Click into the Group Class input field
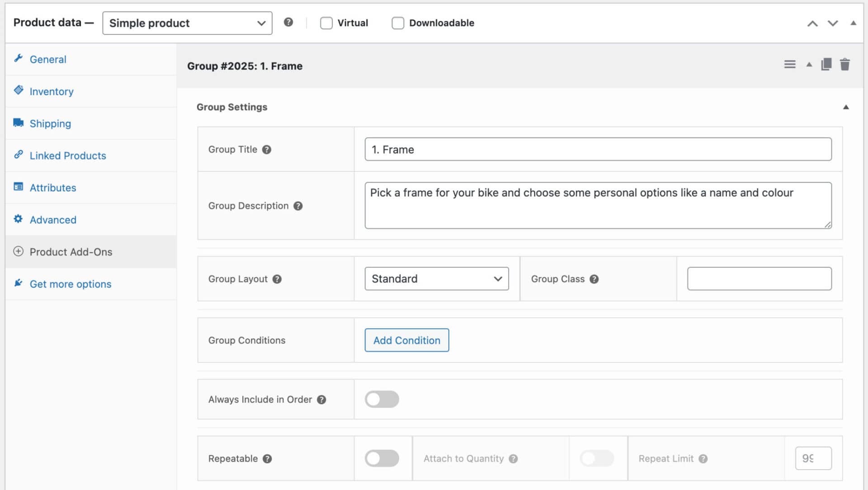 [x=759, y=279]
